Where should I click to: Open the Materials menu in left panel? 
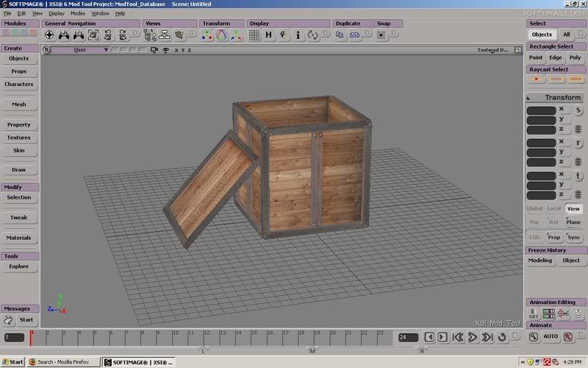pos(19,238)
